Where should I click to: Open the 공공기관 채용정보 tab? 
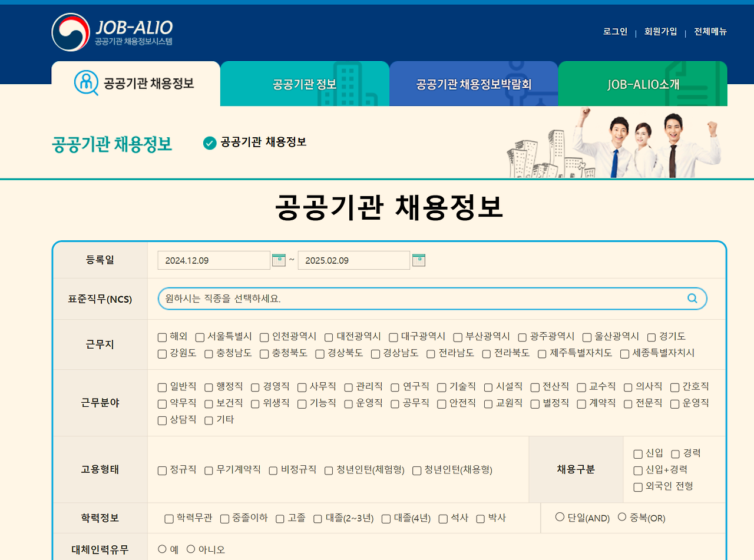[x=135, y=84]
